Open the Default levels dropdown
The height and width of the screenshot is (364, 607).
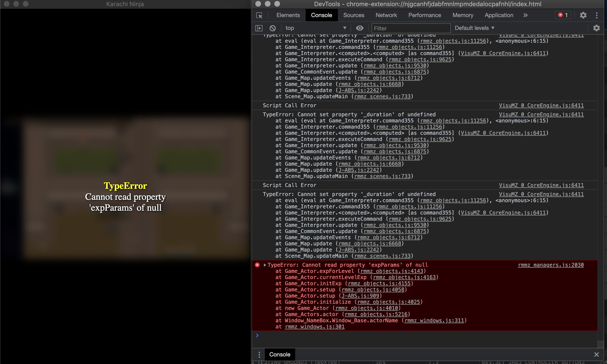tap(474, 28)
